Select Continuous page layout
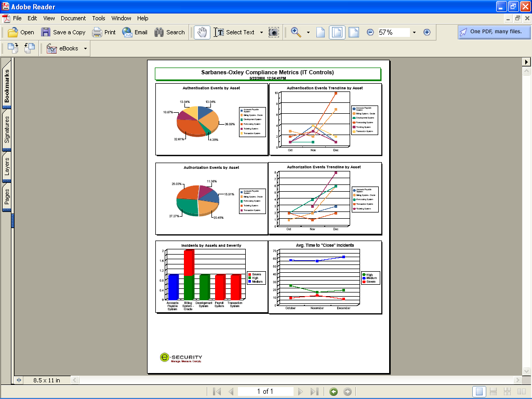The height and width of the screenshot is (399, 532). (x=494, y=392)
